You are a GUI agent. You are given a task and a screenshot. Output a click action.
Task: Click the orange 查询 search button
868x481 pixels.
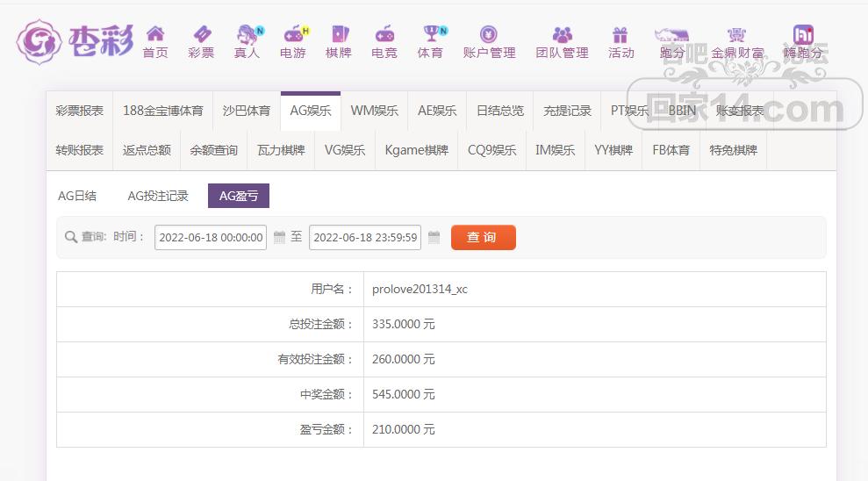[x=484, y=238]
